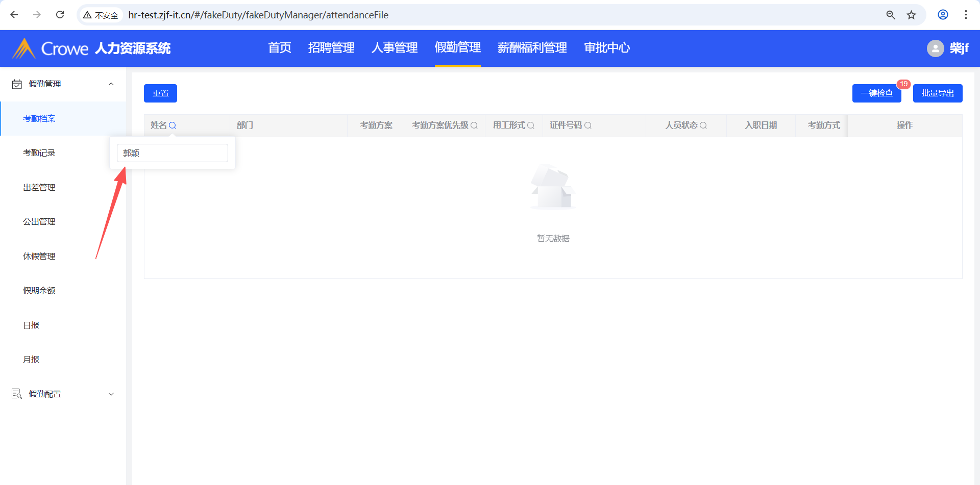Open the browser zoom magnifier icon
The width and height of the screenshot is (980, 485).
(891, 15)
